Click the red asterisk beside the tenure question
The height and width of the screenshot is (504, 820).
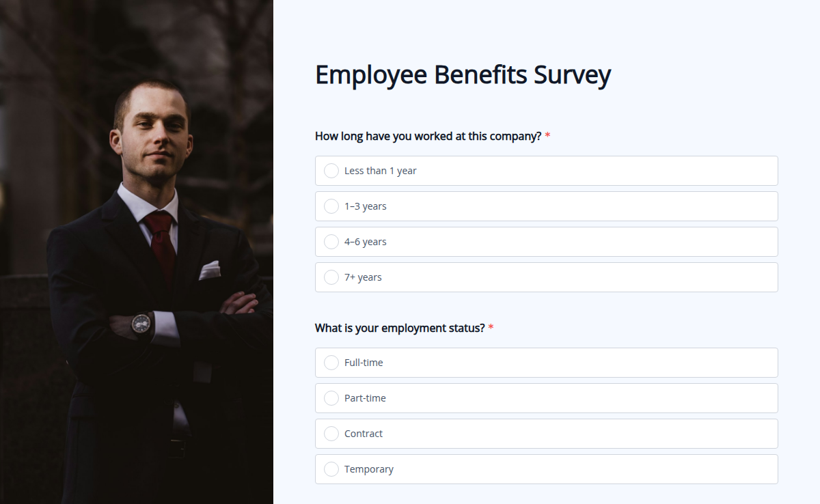[547, 136]
